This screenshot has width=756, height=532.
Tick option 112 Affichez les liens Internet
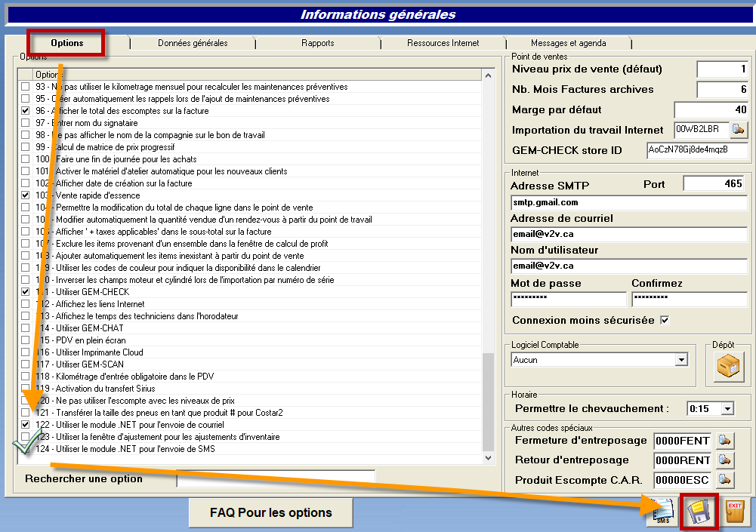click(26, 303)
